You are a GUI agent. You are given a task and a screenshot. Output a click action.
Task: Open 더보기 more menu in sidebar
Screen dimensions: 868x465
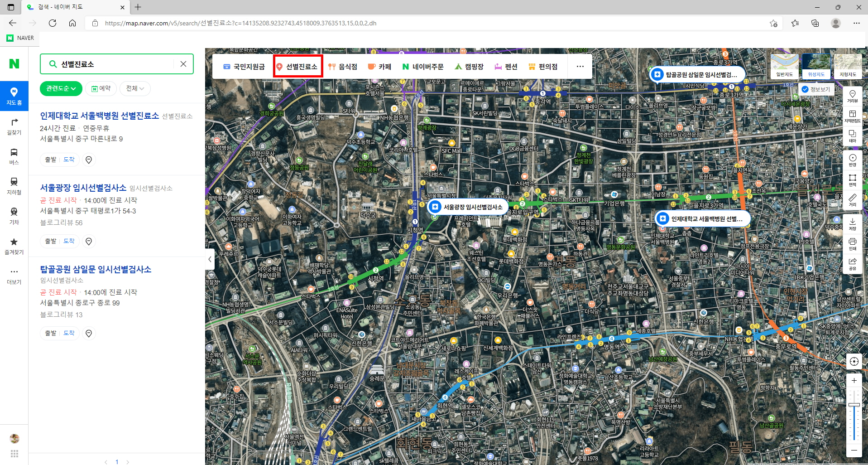(x=14, y=276)
